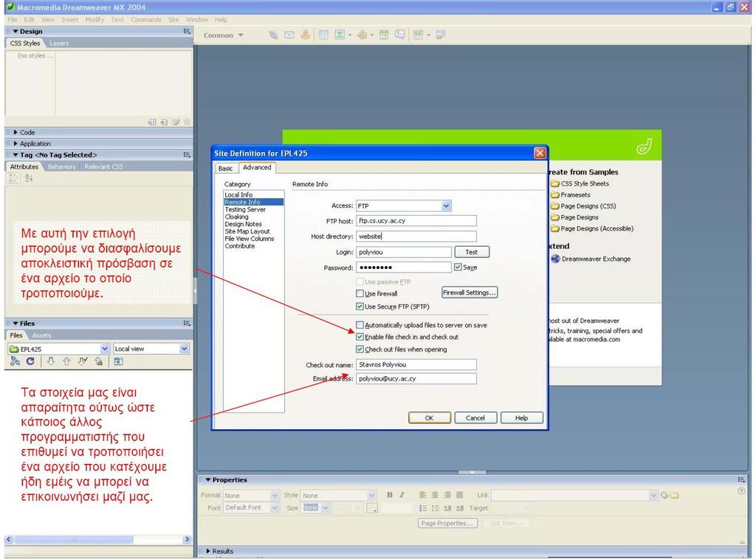Click the Refresh icon in Files panel
The width and height of the screenshot is (756, 560).
[x=30, y=361]
